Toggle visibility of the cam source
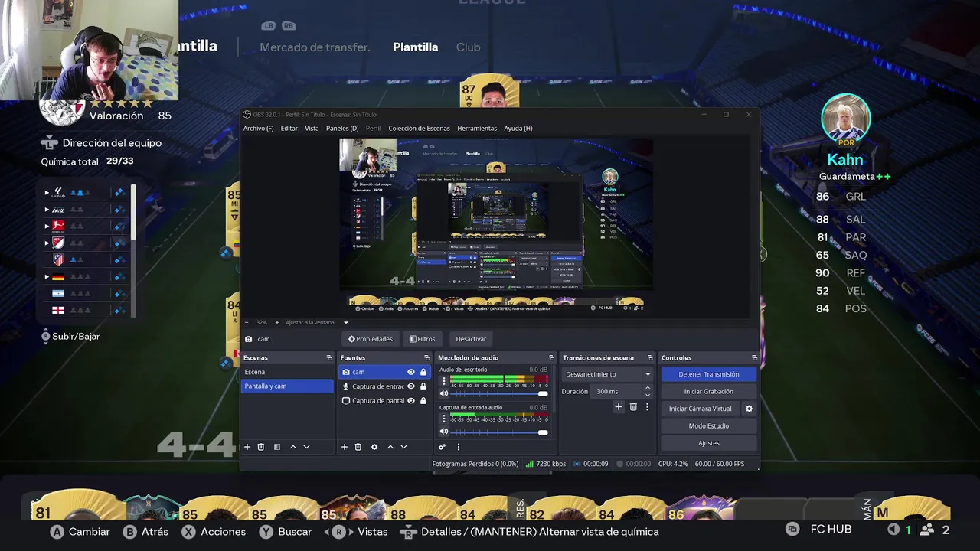 411,372
